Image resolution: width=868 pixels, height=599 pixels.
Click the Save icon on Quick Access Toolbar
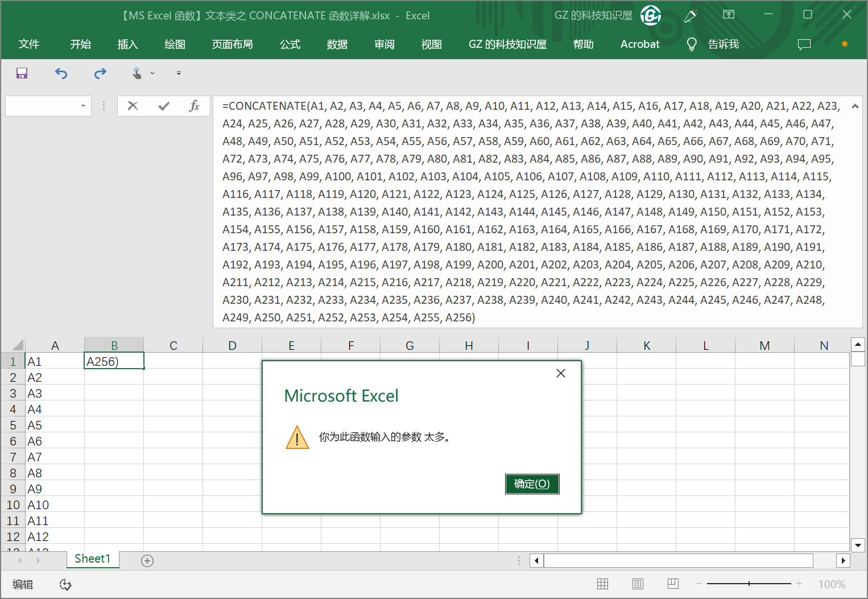tap(22, 73)
